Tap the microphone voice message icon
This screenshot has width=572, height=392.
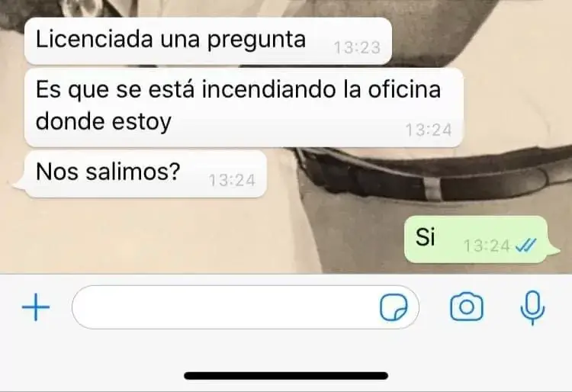click(532, 308)
